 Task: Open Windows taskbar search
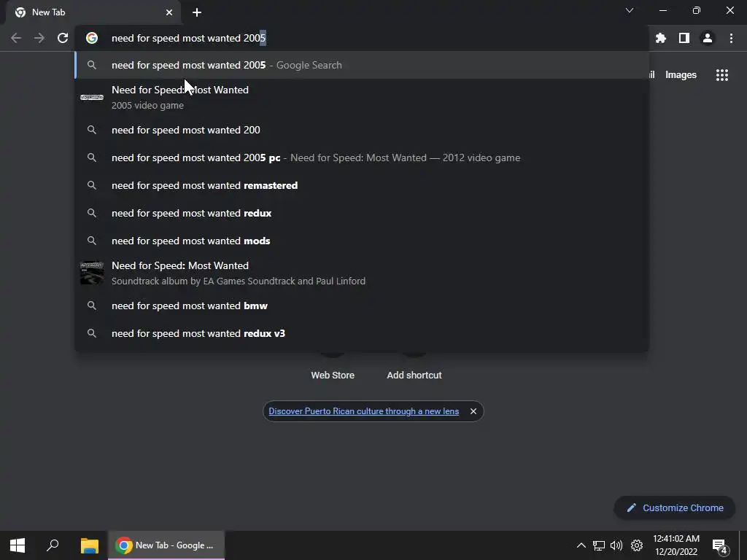[x=53, y=545]
